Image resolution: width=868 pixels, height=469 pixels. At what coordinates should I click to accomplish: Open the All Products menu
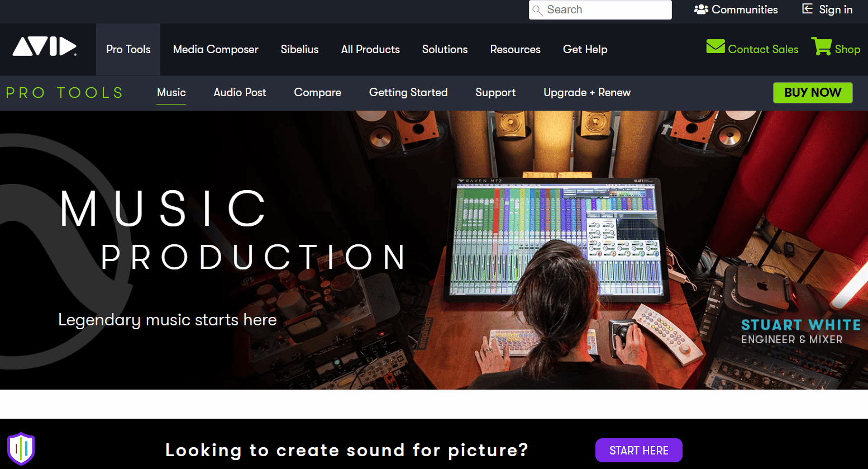coord(370,49)
